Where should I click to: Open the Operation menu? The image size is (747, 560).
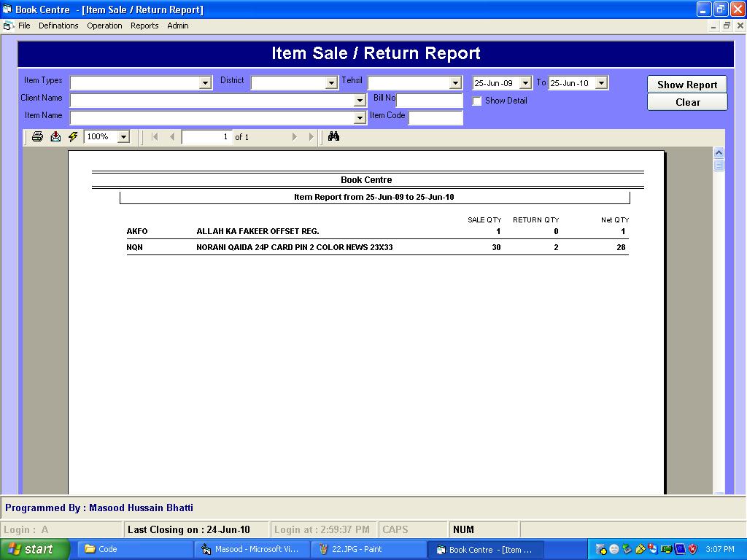(x=104, y=26)
